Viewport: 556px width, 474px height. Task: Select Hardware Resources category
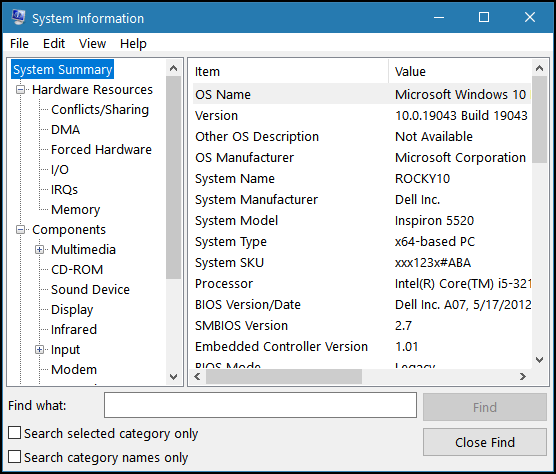(92, 90)
